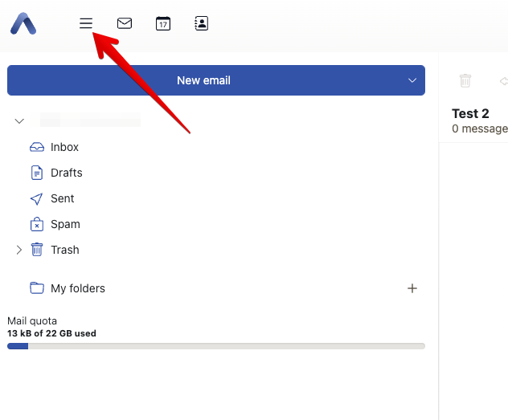Select the blurred account name row
This screenshot has width=508, height=420.
90,121
